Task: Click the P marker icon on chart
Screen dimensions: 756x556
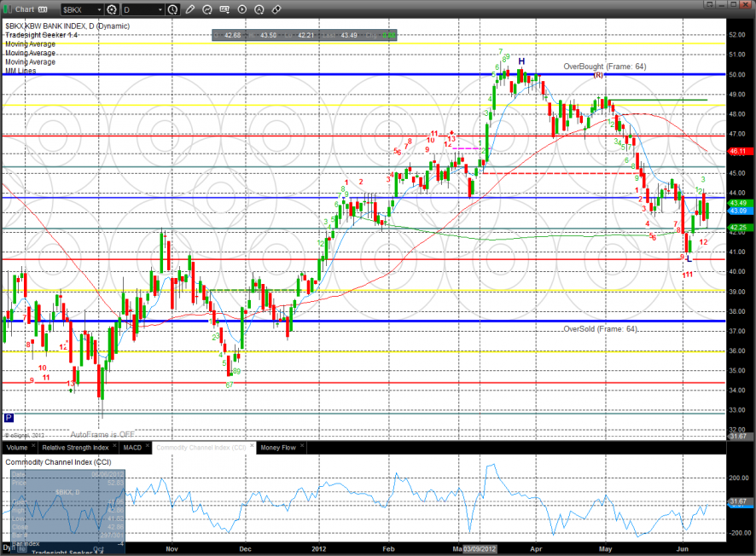Action: tap(9, 418)
